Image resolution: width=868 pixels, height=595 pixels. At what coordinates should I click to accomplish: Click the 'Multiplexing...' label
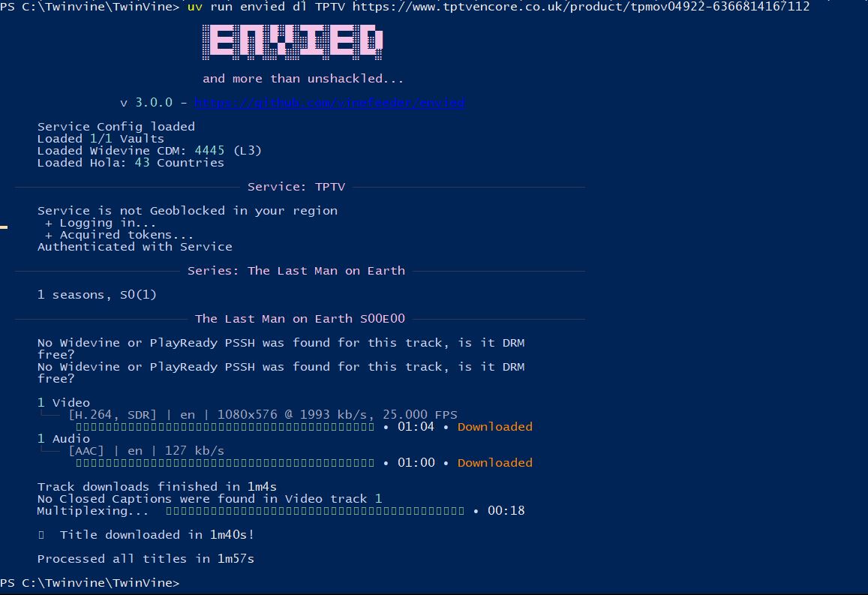93,511
